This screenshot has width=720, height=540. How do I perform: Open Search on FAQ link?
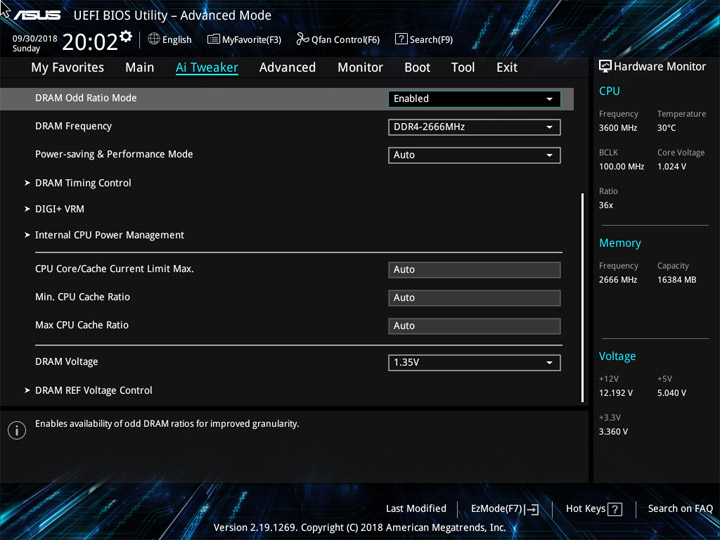[680, 509]
